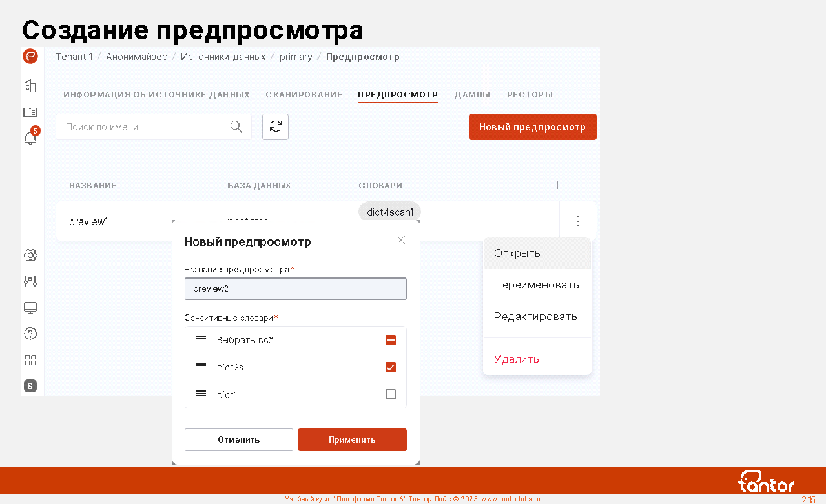Click the refresh button next to search
The height and width of the screenshot is (504, 826).
(x=275, y=127)
